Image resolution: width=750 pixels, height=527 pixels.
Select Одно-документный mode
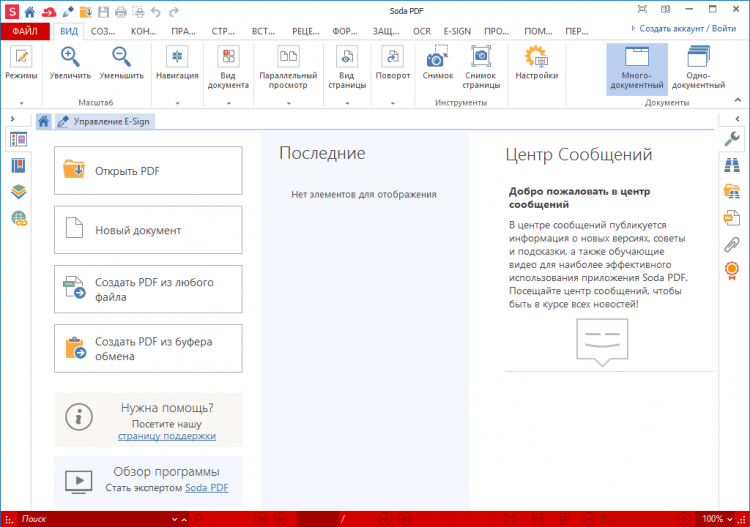point(698,69)
